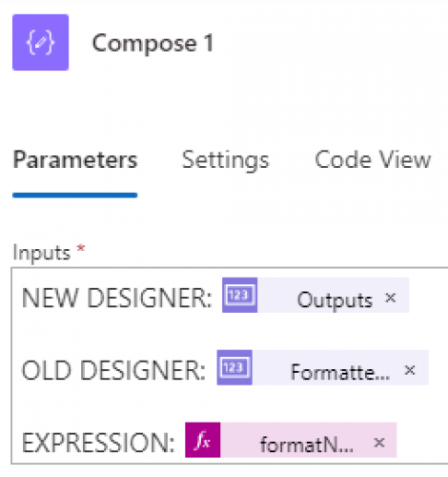Click the purple Compose action icon
The height and width of the screenshot is (477, 448).
click(40, 42)
